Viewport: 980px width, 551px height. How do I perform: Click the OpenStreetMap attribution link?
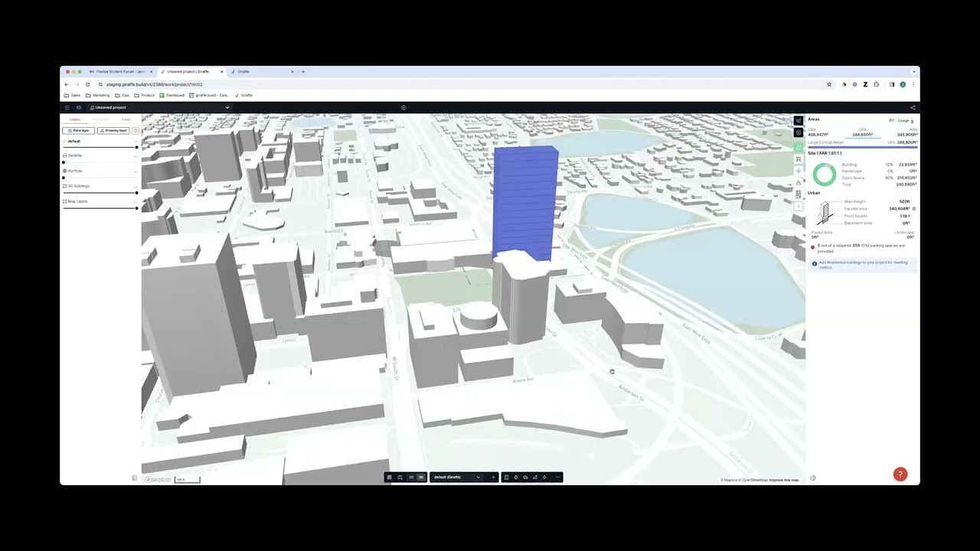[754, 480]
